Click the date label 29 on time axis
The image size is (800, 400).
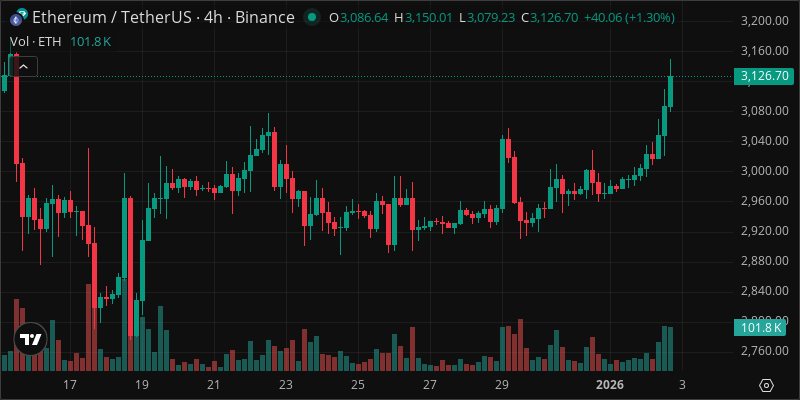coord(502,384)
